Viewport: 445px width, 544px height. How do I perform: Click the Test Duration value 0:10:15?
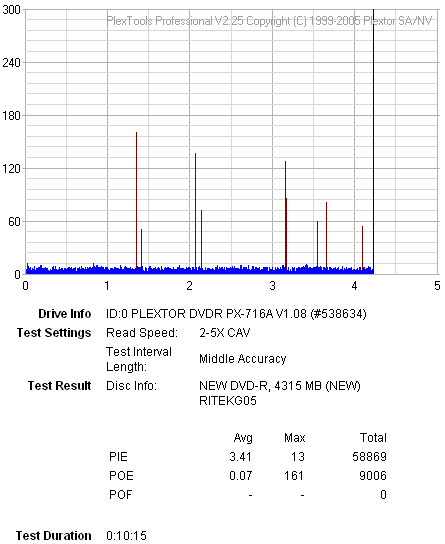click(126, 536)
